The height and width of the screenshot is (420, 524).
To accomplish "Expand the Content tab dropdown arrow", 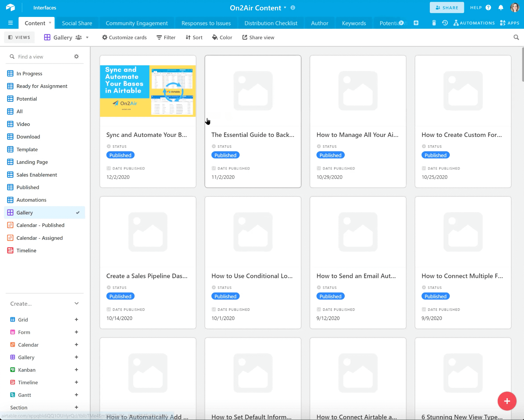I will tap(50, 23).
